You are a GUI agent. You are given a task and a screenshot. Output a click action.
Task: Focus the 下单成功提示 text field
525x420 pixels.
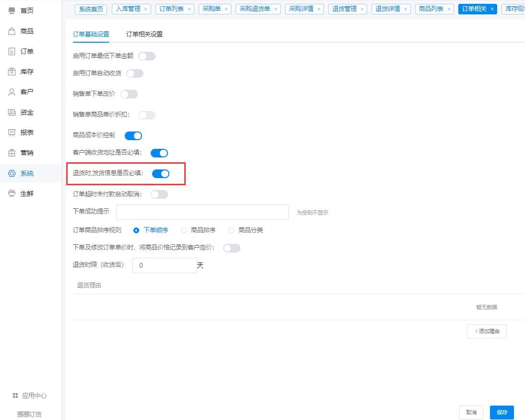pos(202,212)
